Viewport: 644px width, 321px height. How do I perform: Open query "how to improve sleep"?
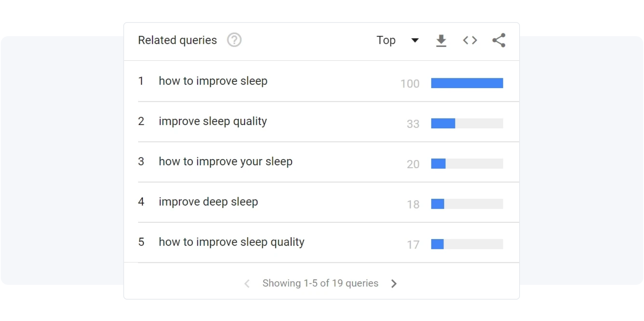[213, 81]
